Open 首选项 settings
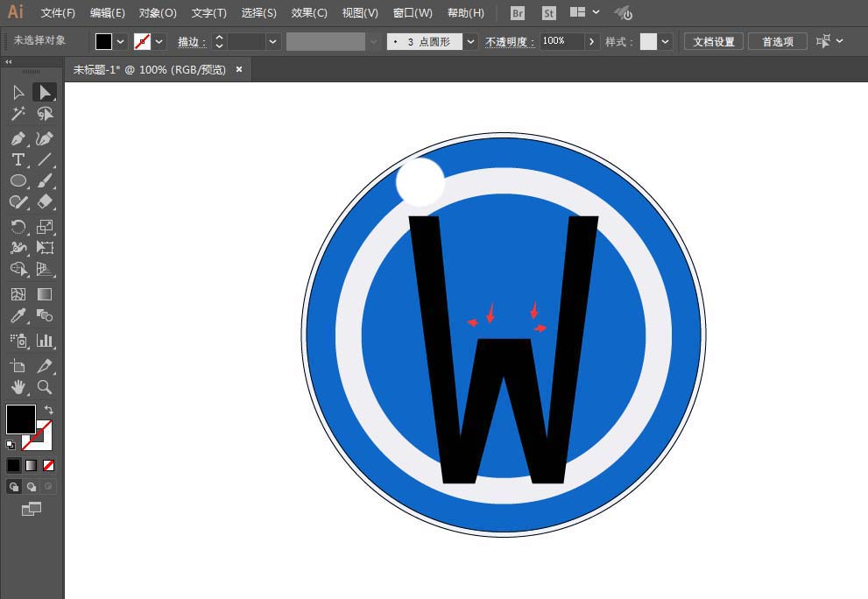 [x=776, y=40]
